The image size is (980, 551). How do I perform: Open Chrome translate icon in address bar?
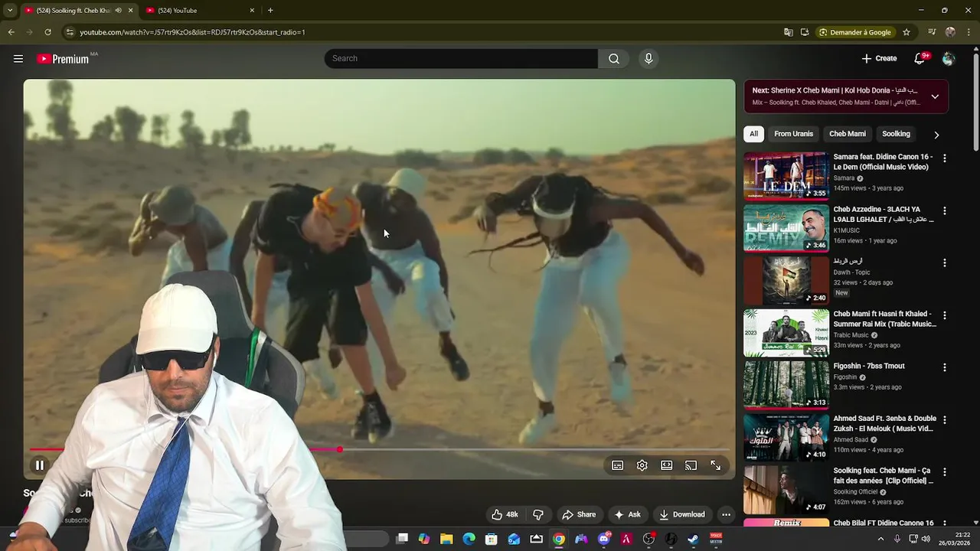[x=788, y=32]
